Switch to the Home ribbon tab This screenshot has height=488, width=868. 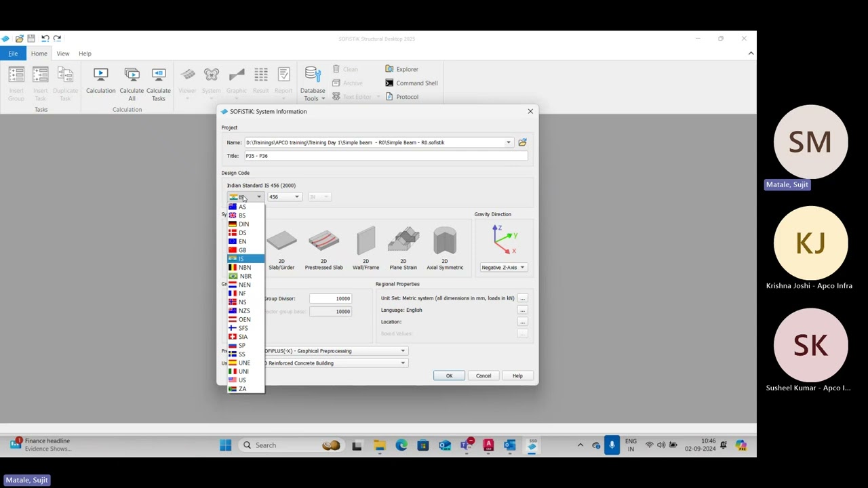[39, 54]
